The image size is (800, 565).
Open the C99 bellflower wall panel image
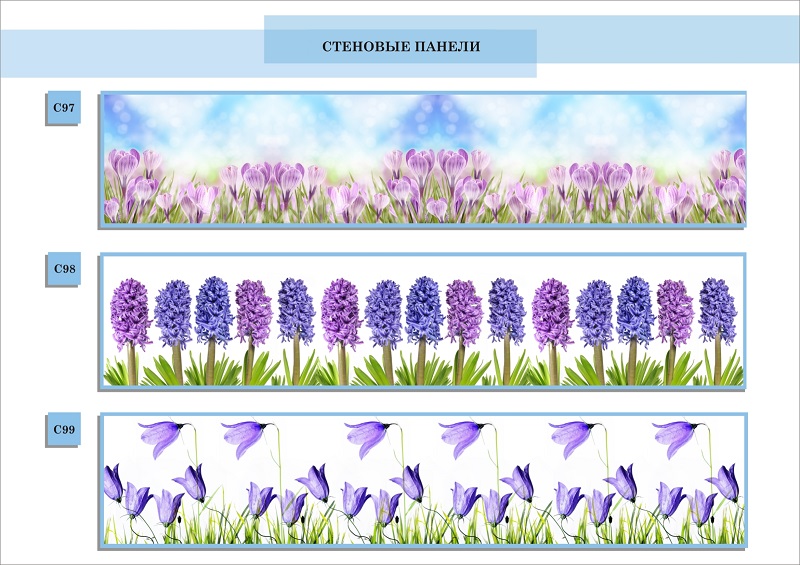click(x=425, y=480)
